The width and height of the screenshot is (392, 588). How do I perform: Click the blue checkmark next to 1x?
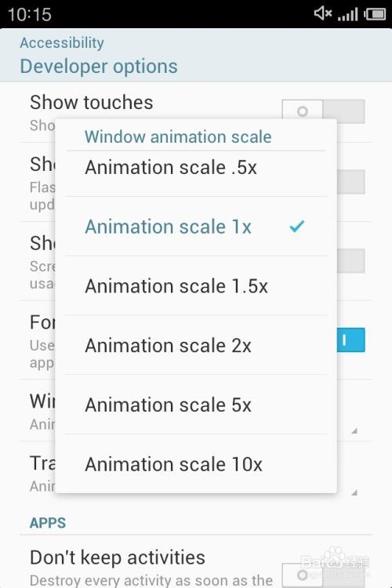pyautogui.click(x=296, y=226)
